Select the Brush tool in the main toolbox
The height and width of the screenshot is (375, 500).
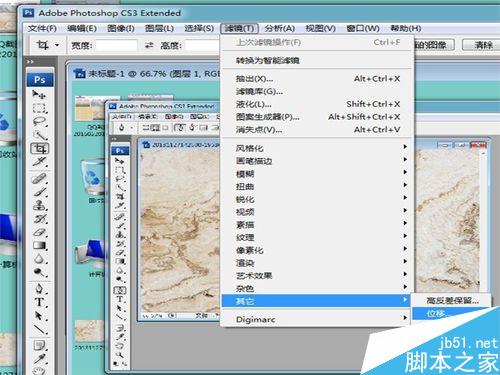tap(39, 192)
